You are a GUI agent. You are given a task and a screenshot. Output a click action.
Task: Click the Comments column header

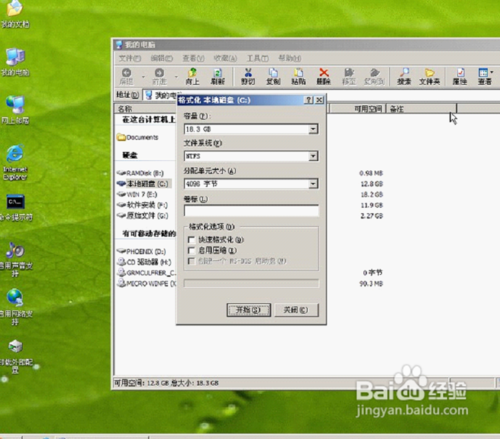point(421,109)
